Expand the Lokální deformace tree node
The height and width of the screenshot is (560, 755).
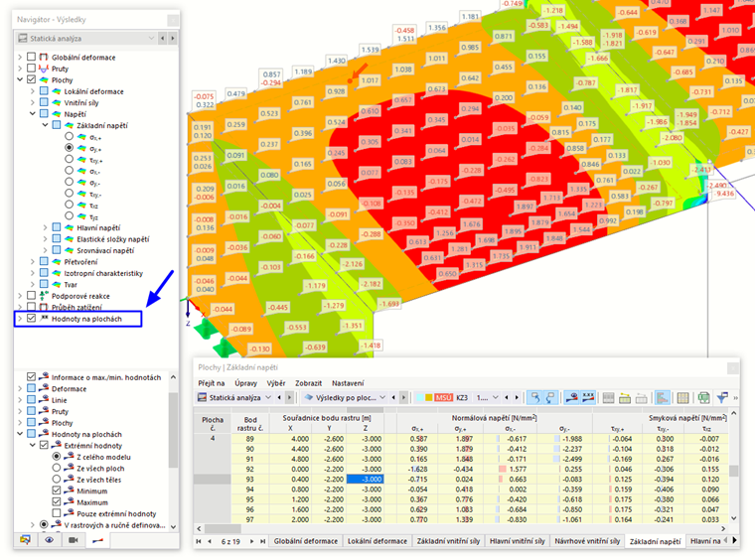click(32, 91)
